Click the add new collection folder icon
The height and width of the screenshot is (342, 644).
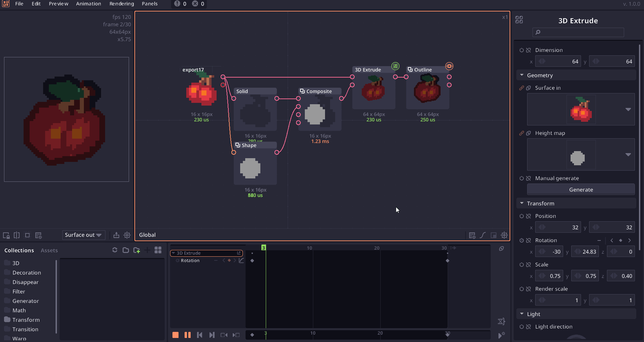point(136,250)
